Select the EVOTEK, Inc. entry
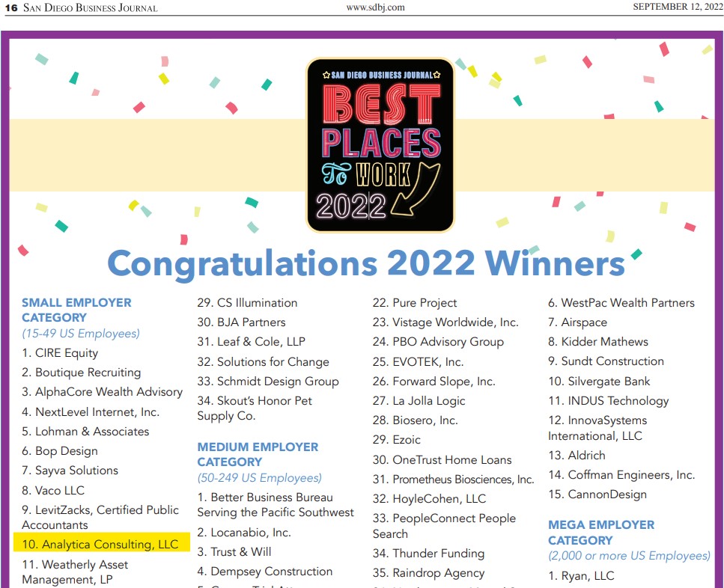 418,362
